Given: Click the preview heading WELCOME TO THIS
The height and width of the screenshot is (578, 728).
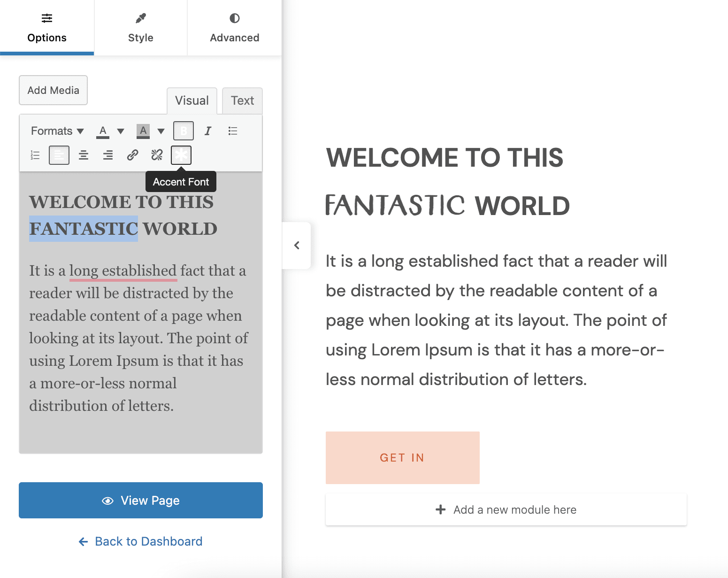Looking at the screenshot, I should tap(444, 157).
